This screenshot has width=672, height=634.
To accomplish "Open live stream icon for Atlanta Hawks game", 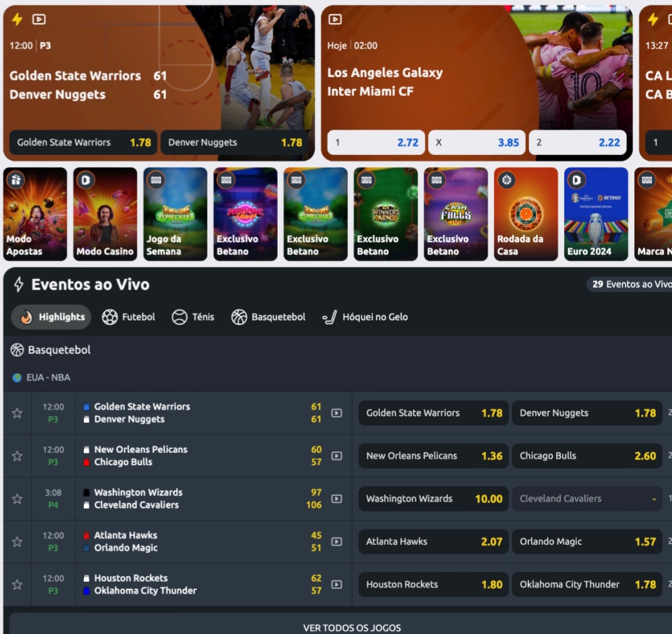I will 337,542.
